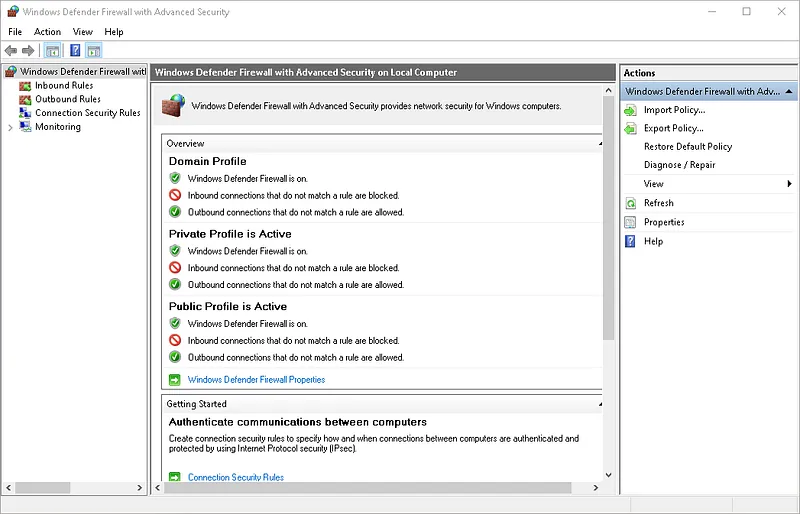Click the Import Policy green arrow icon
The height and width of the screenshot is (514, 800).
[631, 110]
